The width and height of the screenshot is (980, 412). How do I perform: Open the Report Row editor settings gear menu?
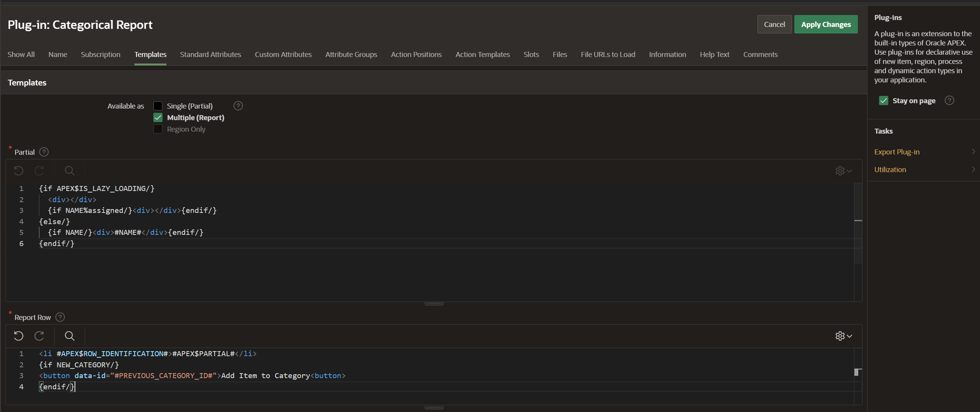[x=844, y=336]
